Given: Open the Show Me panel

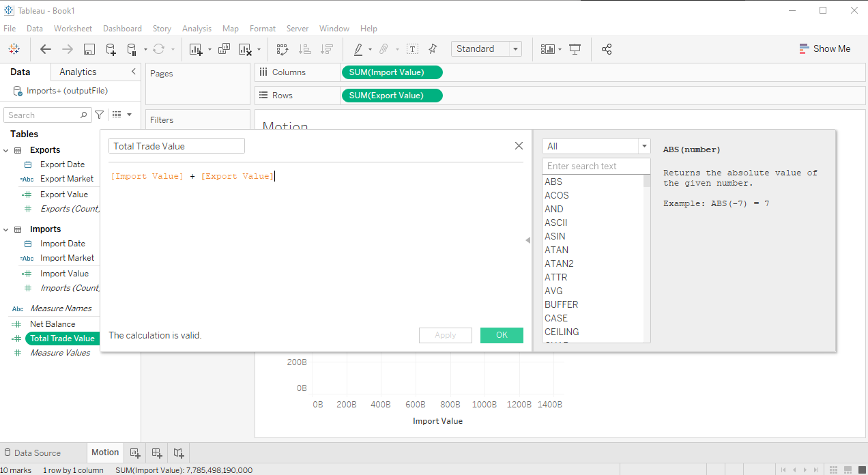Looking at the screenshot, I should click(x=824, y=49).
